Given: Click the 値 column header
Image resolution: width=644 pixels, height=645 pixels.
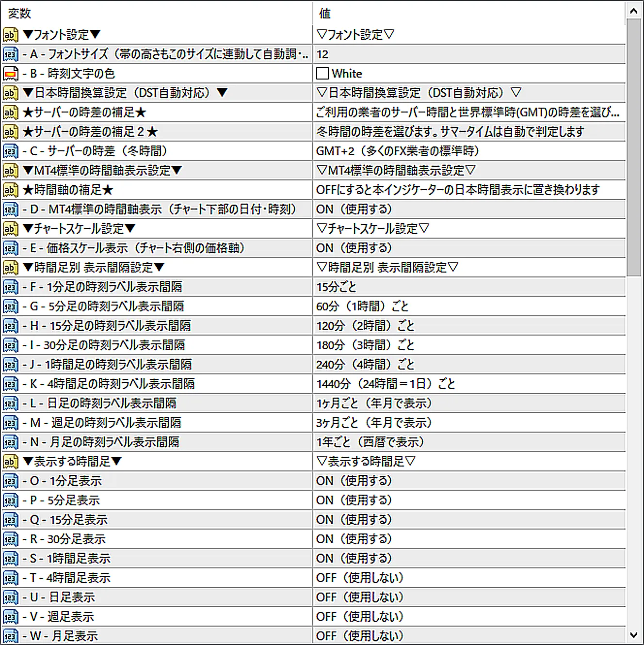Looking at the screenshot, I should click(469, 13).
